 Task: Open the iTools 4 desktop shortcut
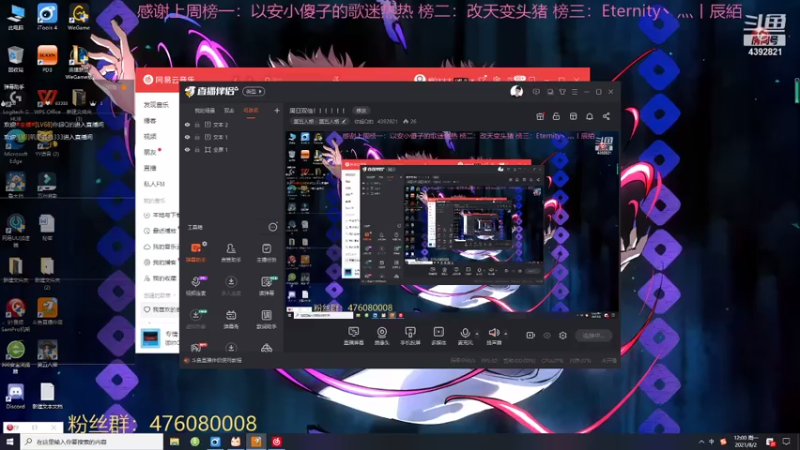pyautogui.click(x=47, y=17)
